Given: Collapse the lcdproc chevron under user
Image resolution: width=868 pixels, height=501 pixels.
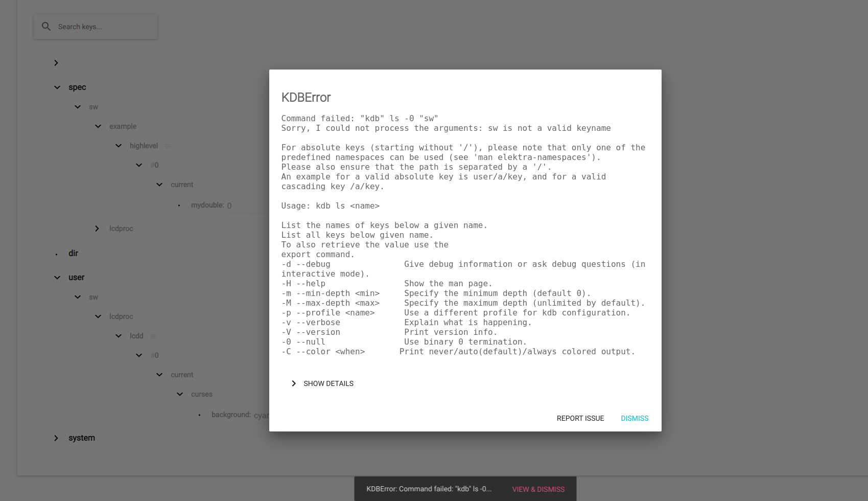Looking at the screenshot, I should tap(98, 316).
